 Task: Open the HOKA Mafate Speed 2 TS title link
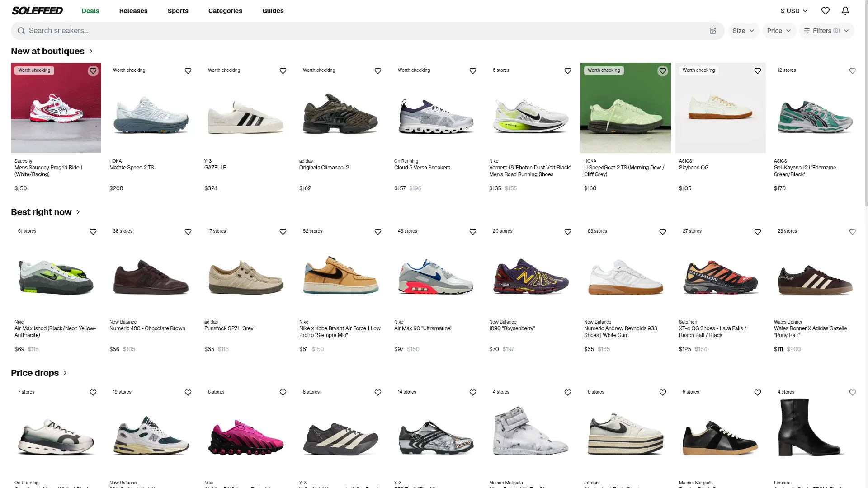[x=132, y=168]
